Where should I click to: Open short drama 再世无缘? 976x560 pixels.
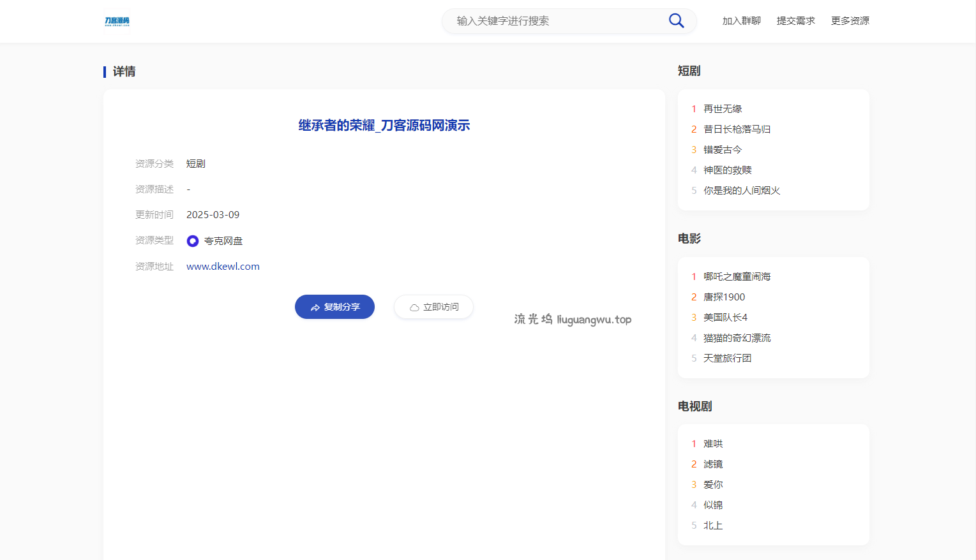723,109
